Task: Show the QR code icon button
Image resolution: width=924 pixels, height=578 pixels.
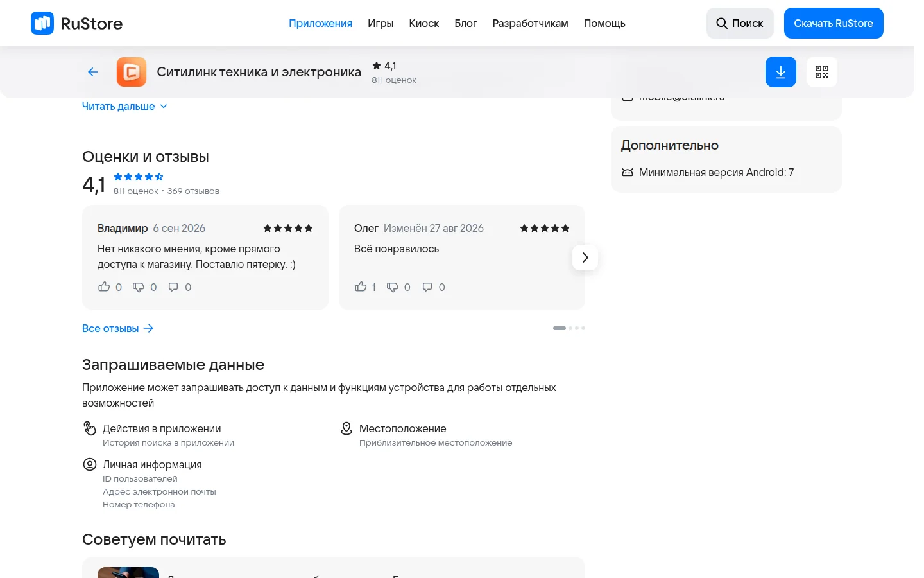Action: 822,72
